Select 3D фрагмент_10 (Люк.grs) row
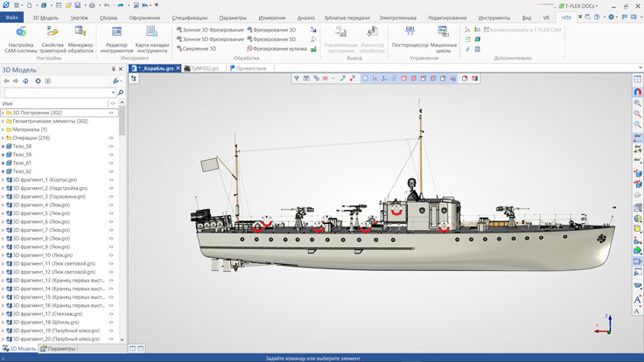 pos(59,255)
